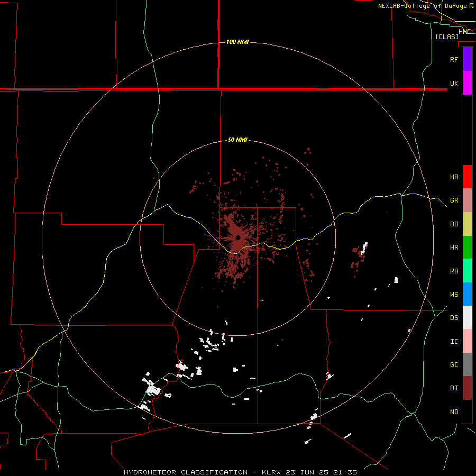This screenshot has width=476, height=476.
Task: Pick the RA light-green legend swatch
Action: (x=467, y=271)
